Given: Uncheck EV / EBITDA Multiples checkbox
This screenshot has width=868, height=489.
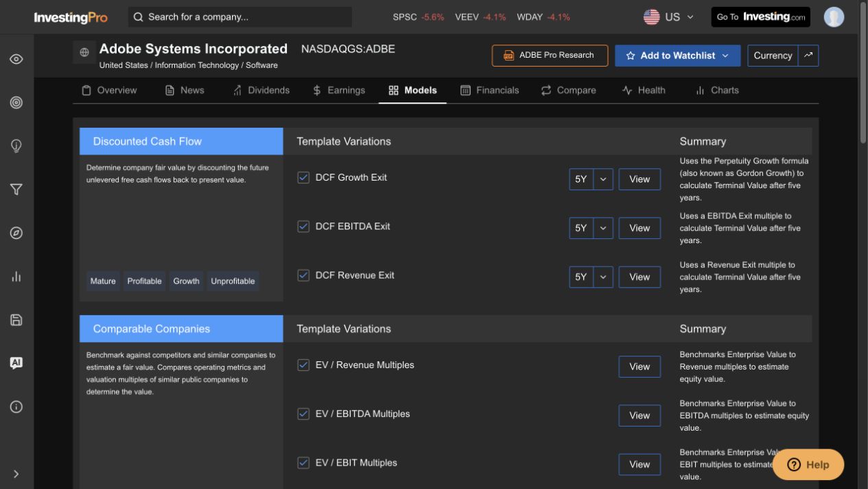Looking at the screenshot, I should (303, 413).
